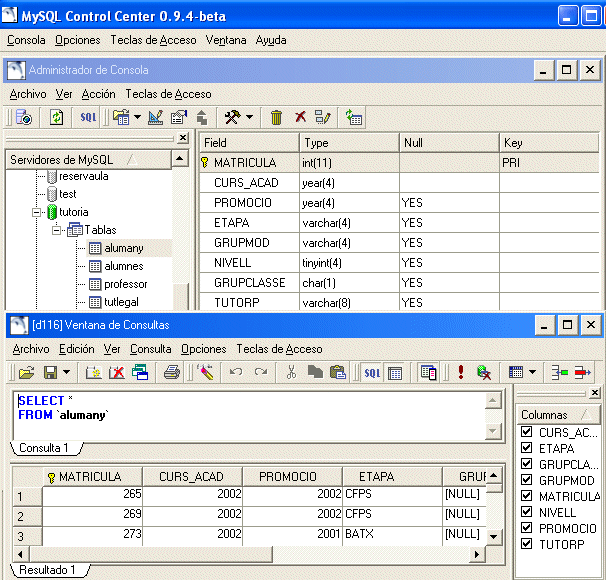Click the table properties icon
This screenshot has width=606, height=580.
[179, 117]
